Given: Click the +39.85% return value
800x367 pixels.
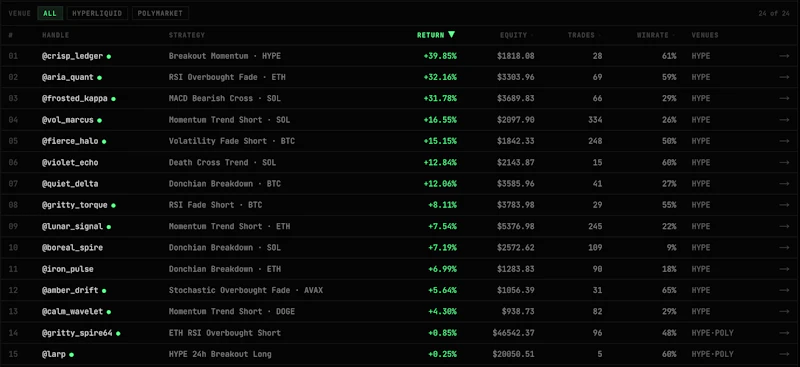Looking at the screenshot, I should (440, 56).
